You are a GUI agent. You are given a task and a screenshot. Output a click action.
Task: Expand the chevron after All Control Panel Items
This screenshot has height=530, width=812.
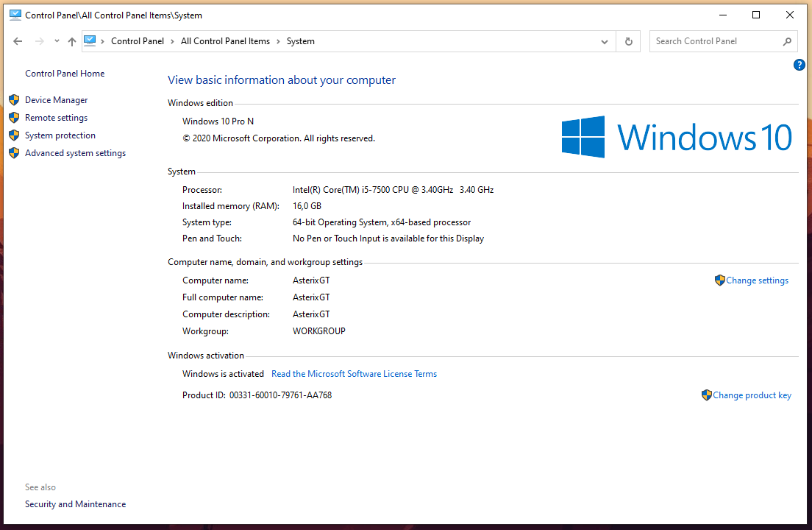click(x=279, y=41)
